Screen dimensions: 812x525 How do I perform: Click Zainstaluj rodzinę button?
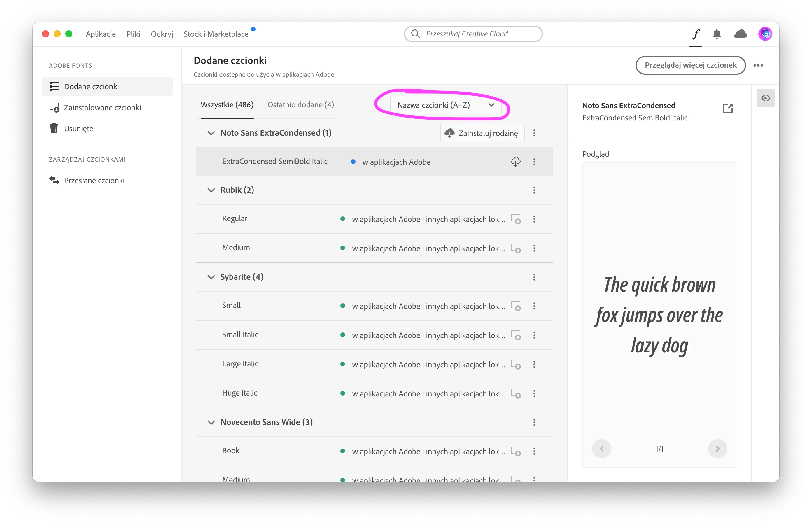coord(482,133)
